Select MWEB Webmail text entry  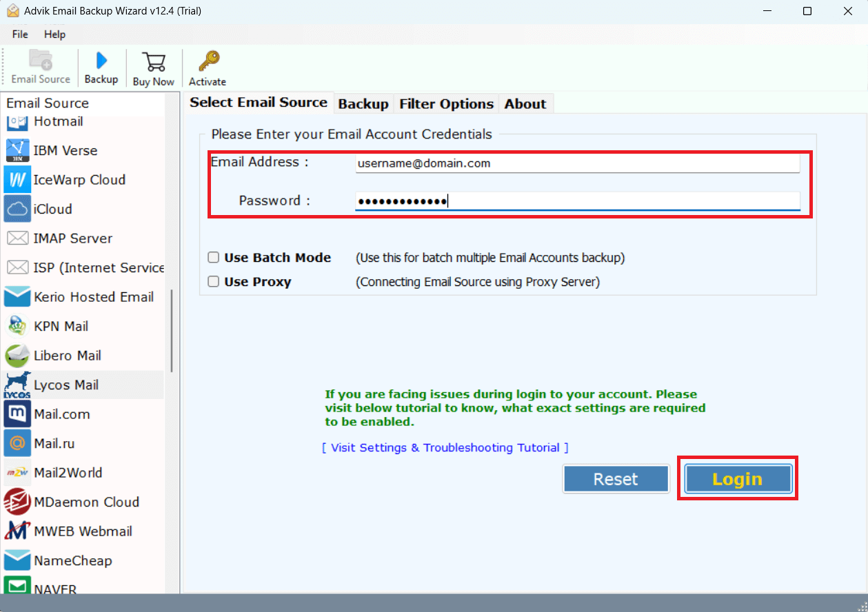point(83,531)
